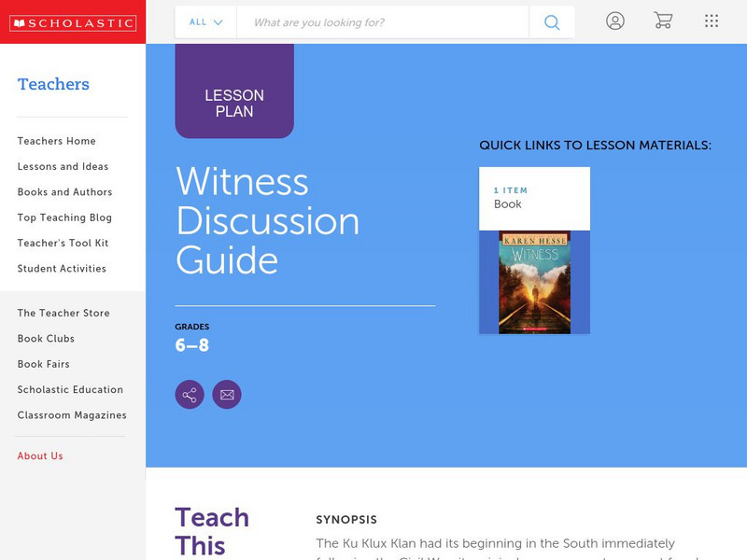The height and width of the screenshot is (560, 747).
Task: Click the purple share icon
Action: coord(190,394)
